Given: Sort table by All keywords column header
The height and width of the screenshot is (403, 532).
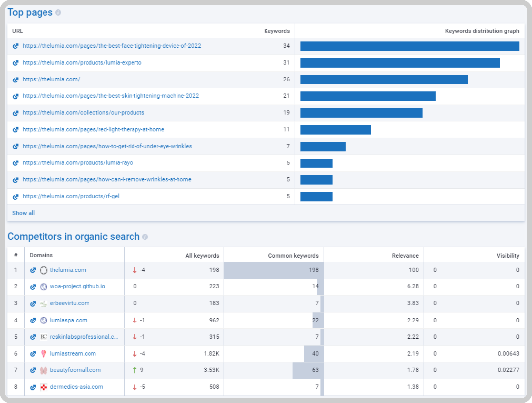Looking at the screenshot, I should pos(202,255).
